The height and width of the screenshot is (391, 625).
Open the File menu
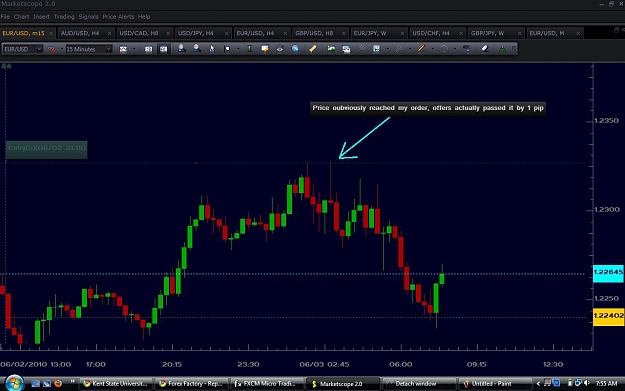(5, 17)
